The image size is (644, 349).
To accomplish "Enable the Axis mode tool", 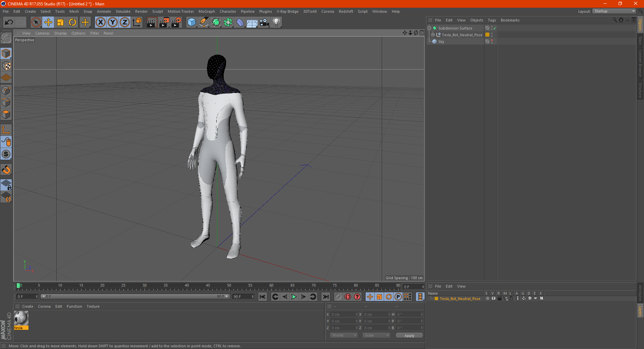I will [x=6, y=130].
